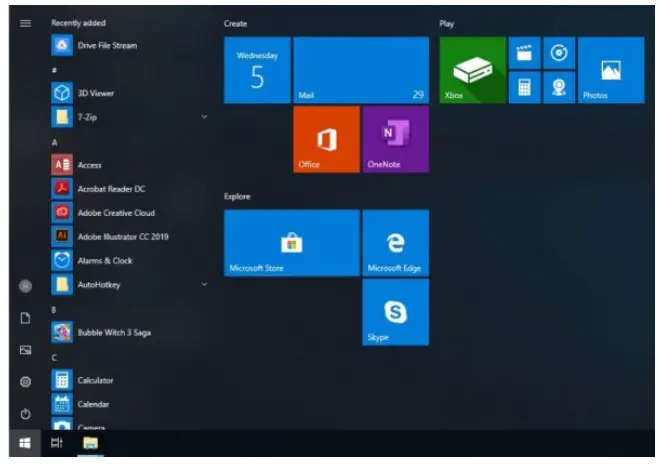
Task: Open Calendar from the app list
Action: pos(129,404)
